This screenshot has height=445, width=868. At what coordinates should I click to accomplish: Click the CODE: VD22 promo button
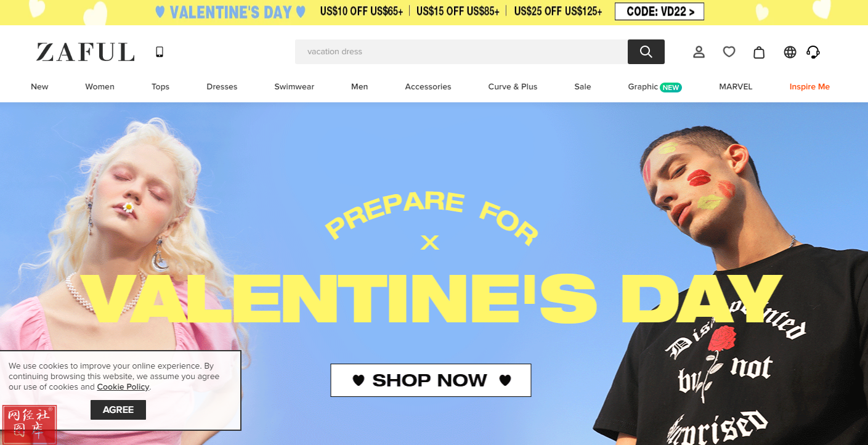(x=659, y=11)
